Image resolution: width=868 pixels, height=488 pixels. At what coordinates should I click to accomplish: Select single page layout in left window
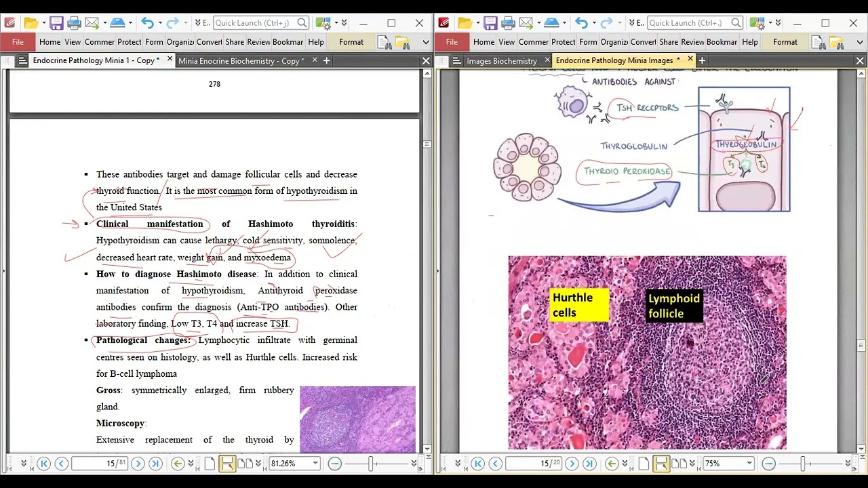pyautogui.click(x=210, y=464)
